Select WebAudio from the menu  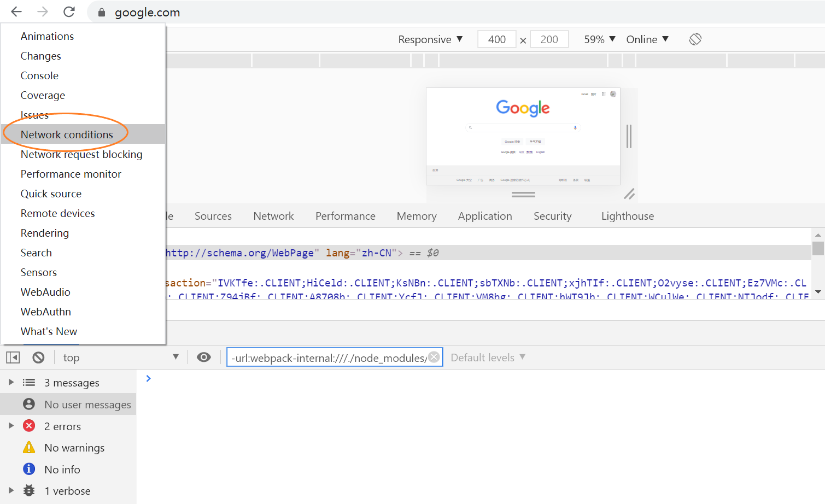pyautogui.click(x=83, y=292)
